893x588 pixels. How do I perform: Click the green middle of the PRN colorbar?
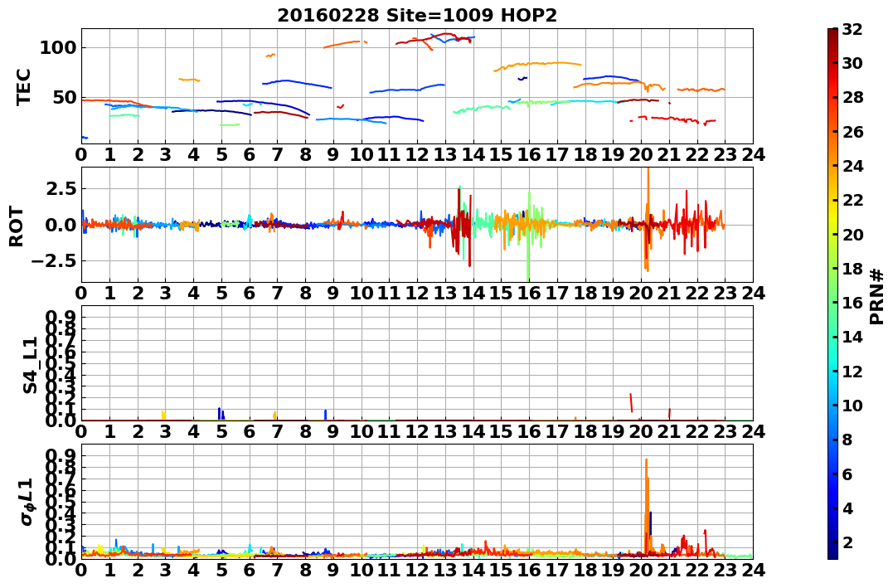click(832, 294)
